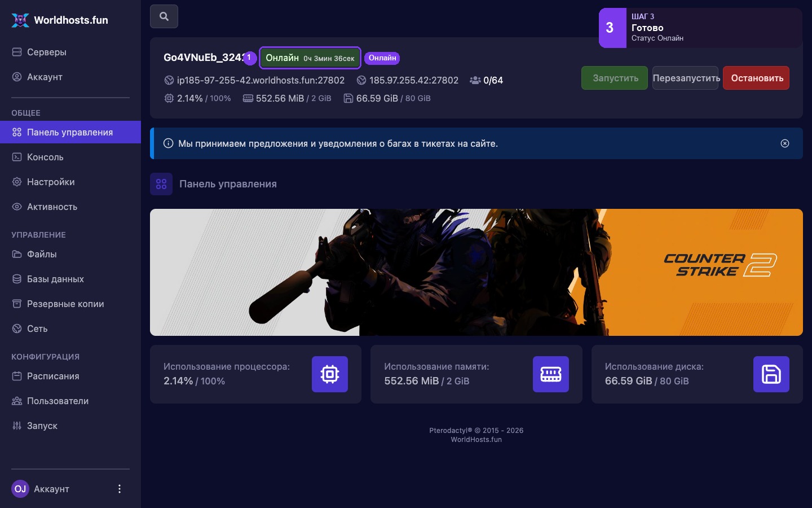Click the Counter Strike 2 banner image
Screen dimensions: 812x508
click(x=476, y=273)
